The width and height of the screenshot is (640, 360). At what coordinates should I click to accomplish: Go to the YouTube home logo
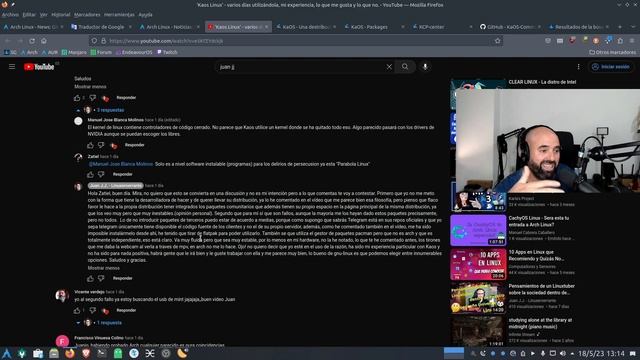click(39, 67)
